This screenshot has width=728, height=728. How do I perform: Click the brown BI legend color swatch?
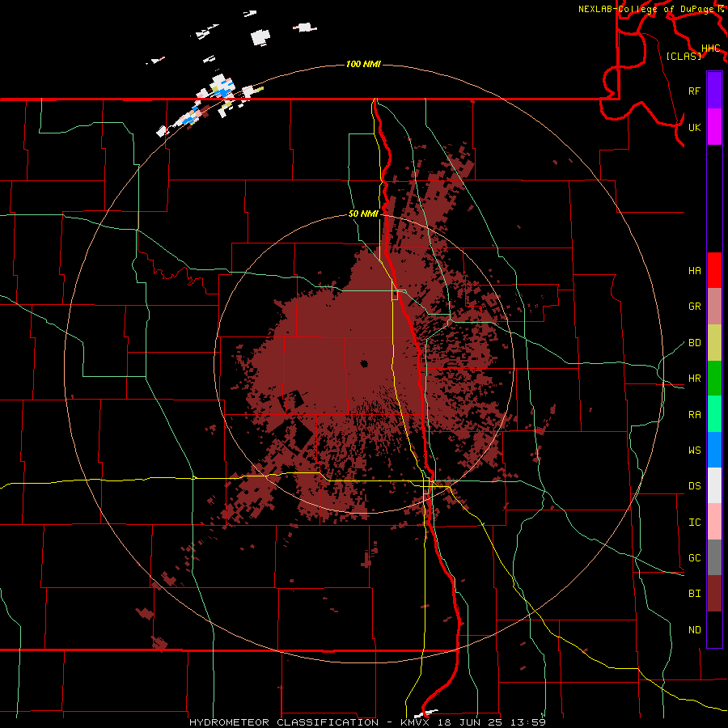(714, 594)
